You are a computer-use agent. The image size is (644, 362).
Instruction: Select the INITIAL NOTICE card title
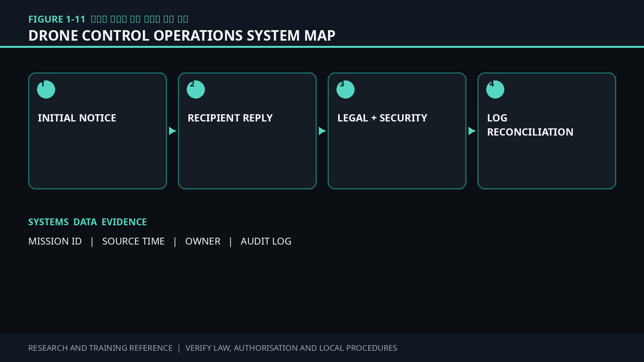point(77,118)
